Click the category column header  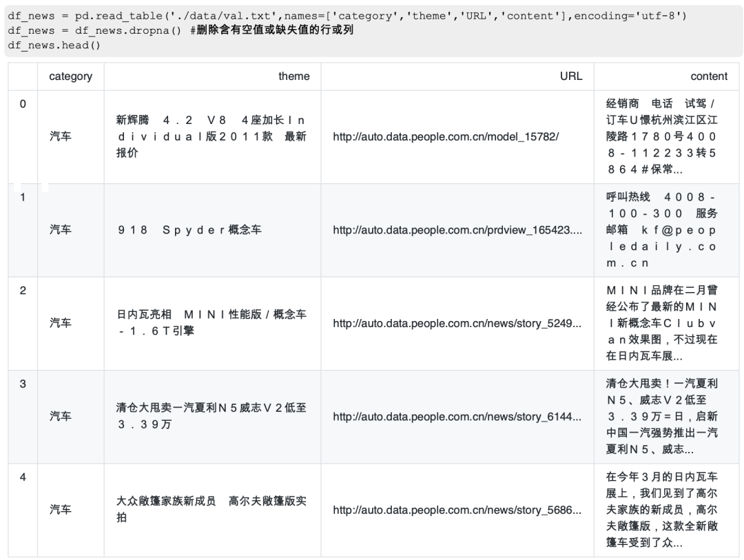[71, 76]
